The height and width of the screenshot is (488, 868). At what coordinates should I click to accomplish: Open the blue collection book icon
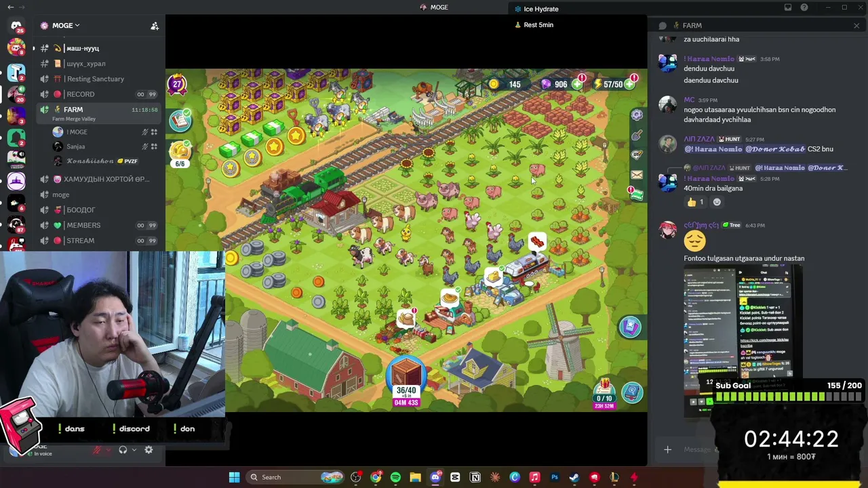click(632, 392)
